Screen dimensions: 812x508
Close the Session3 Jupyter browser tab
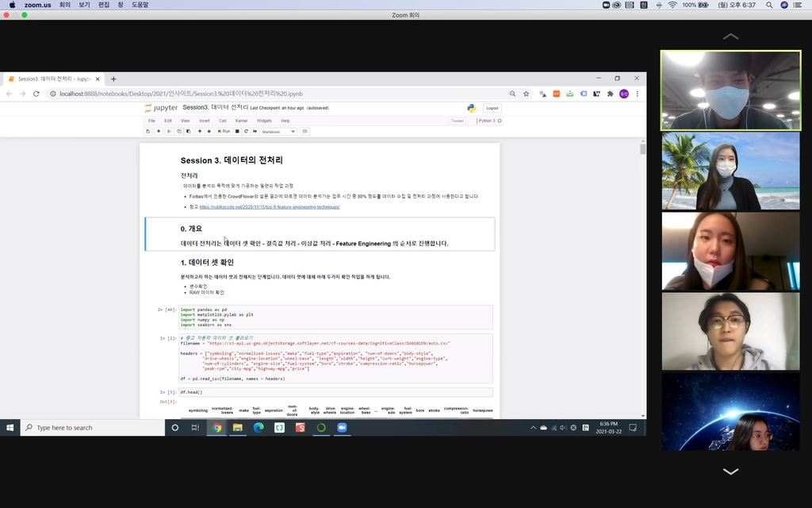tap(98, 79)
